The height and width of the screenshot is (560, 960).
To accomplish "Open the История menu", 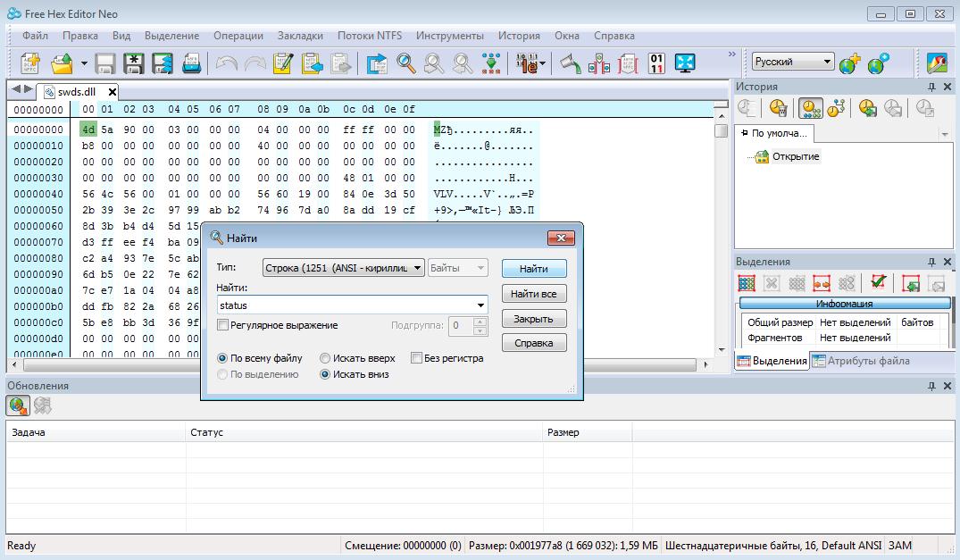I will coord(519,36).
